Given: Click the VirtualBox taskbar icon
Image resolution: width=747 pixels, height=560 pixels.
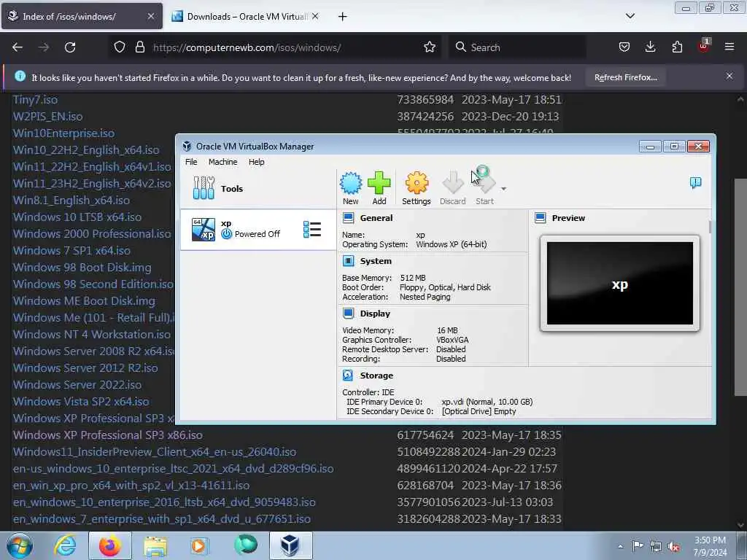Looking at the screenshot, I should [290, 545].
